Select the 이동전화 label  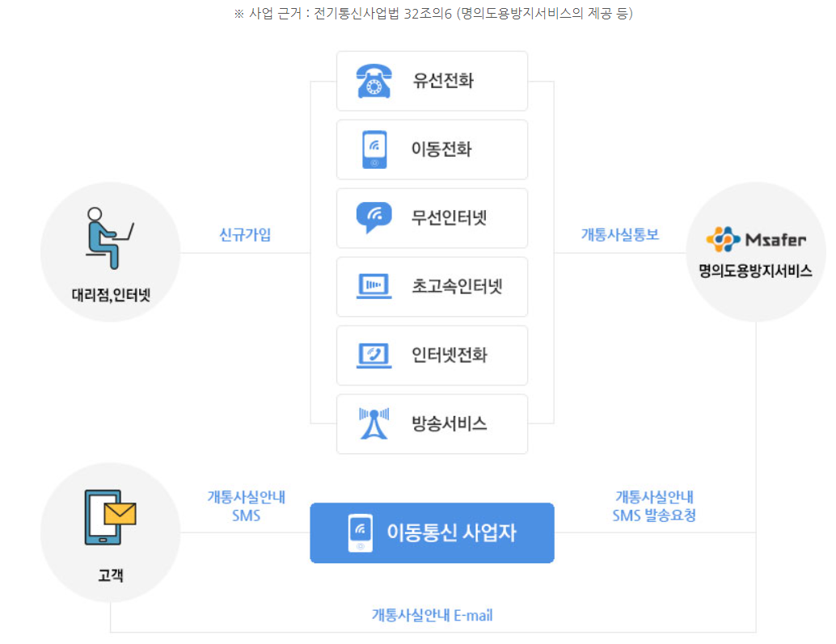(x=441, y=149)
